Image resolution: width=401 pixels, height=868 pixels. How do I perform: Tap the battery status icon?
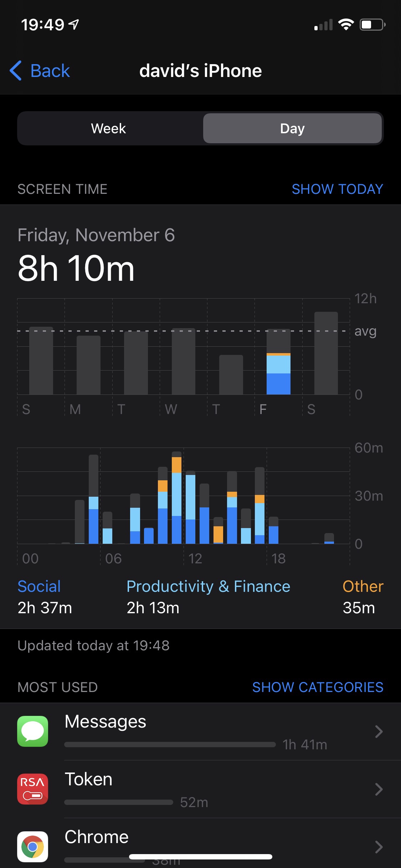point(372,25)
